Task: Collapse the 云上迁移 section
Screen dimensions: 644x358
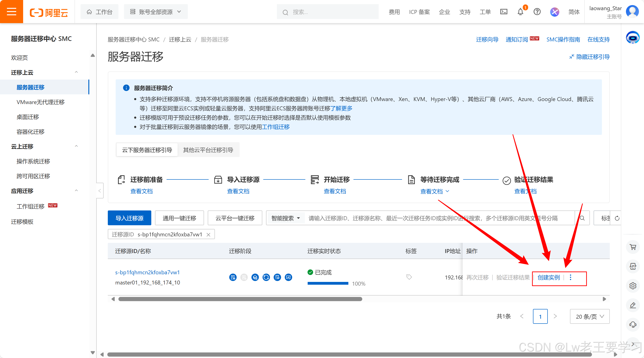Action: (76, 146)
